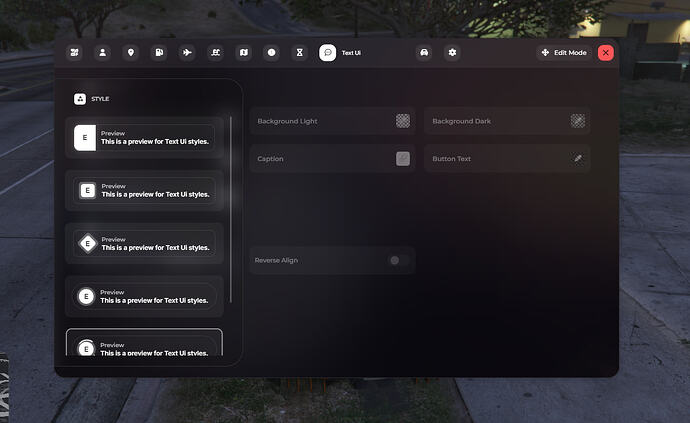This screenshot has width=690, height=423.
Task: Open the hourglass tab icon
Action: pos(300,52)
